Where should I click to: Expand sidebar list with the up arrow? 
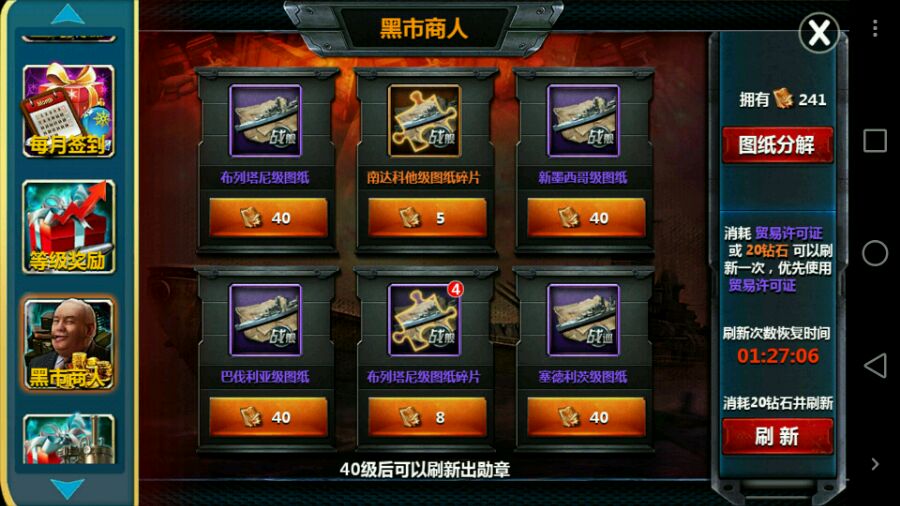point(68,14)
